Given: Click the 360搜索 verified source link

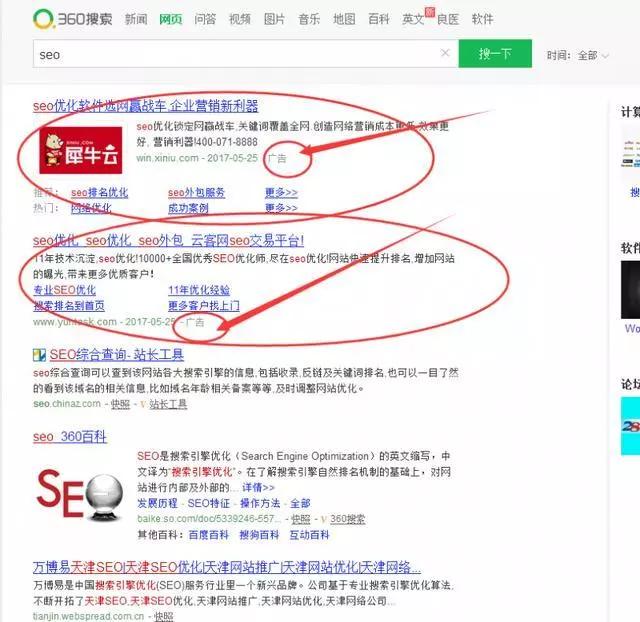Looking at the screenshot, I should pyautogui.click(x=348, y=519).
